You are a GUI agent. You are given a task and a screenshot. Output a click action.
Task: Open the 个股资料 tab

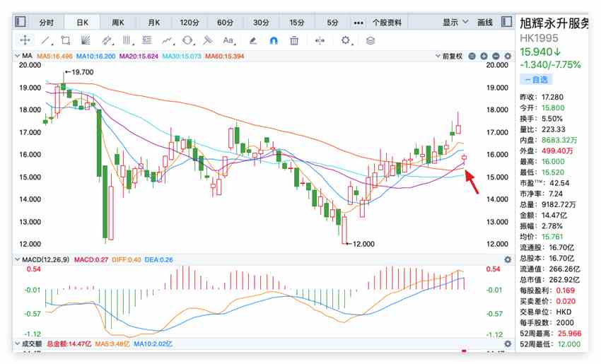387,22
